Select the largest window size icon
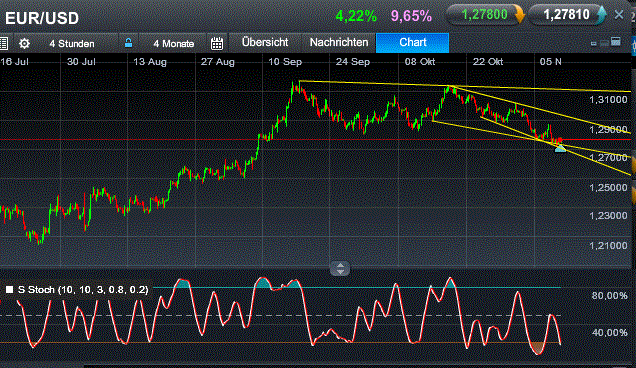 (x=616, y=41)
